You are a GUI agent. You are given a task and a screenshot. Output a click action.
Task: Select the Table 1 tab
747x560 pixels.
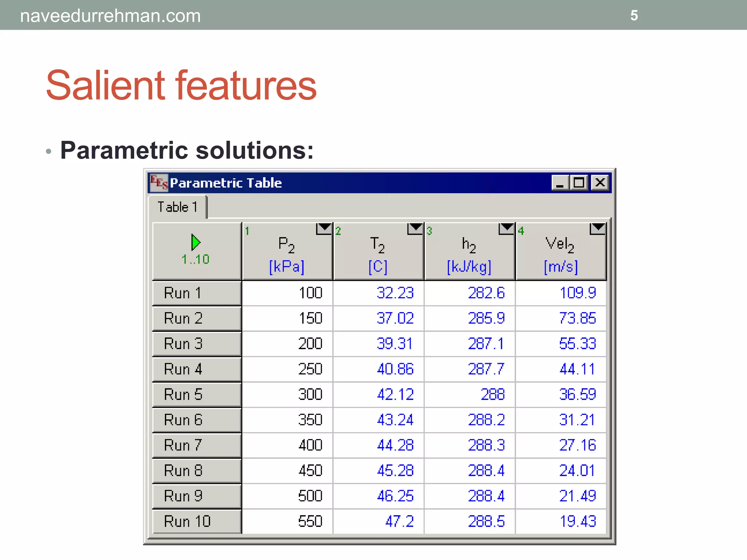[x=178, y=207]
